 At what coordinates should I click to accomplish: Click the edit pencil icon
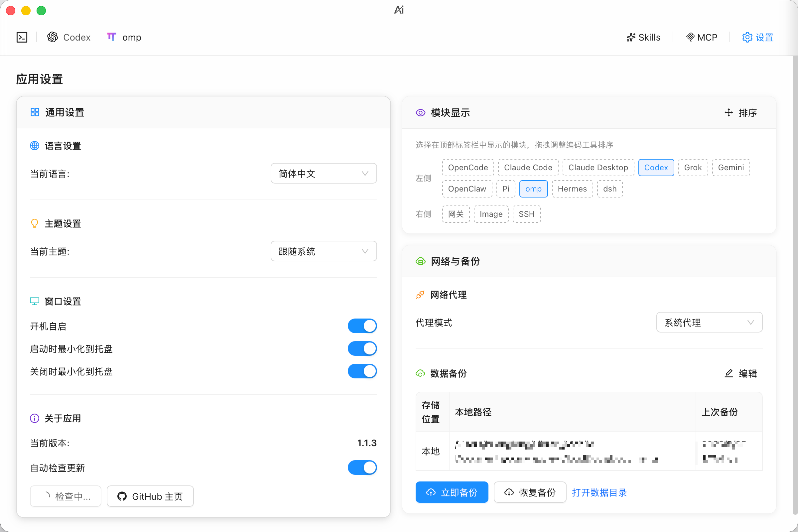(x=729, y=373)
